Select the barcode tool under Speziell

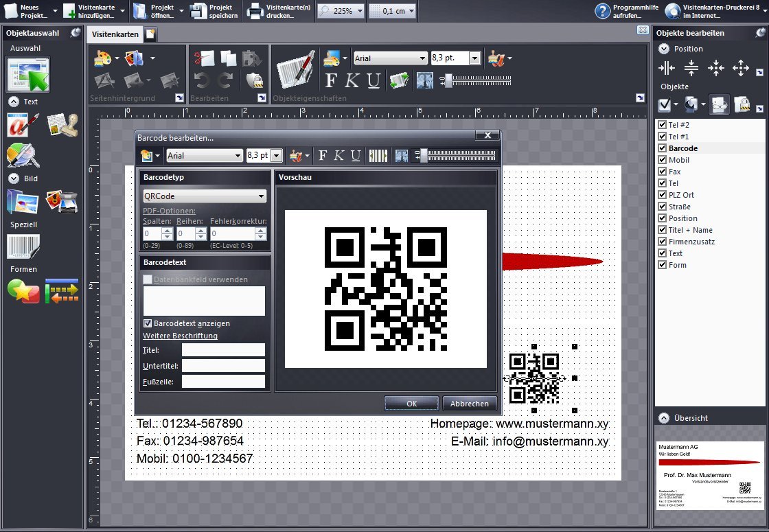(x=23, y=246)
